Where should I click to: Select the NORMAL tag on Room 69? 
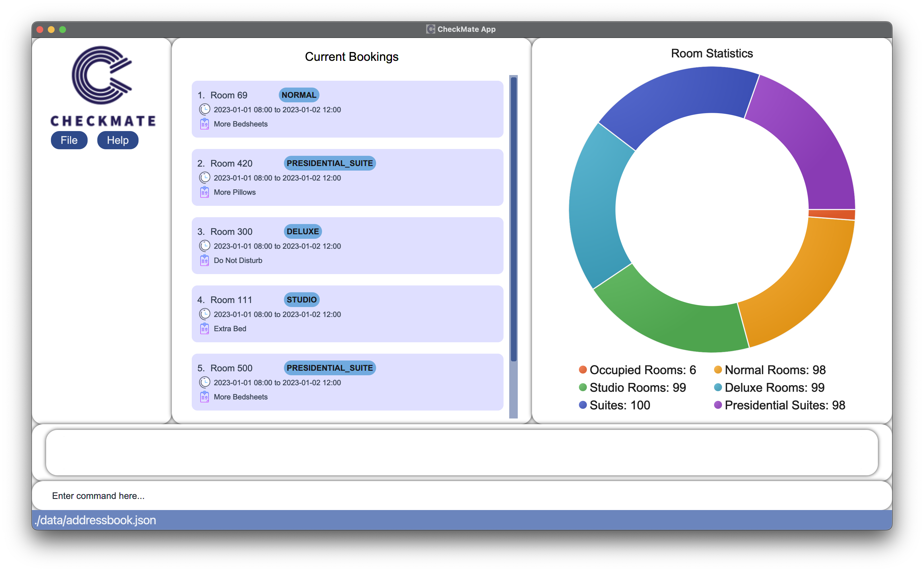pos(299,95)
